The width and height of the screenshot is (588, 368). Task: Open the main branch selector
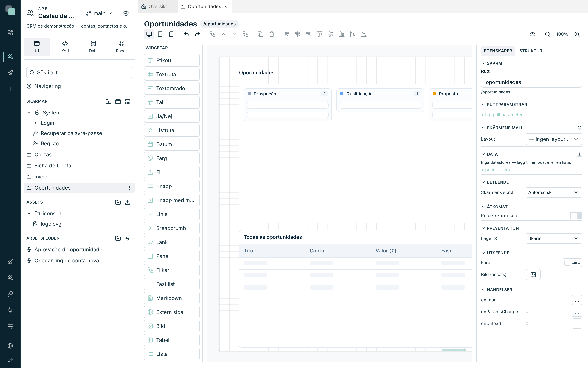pos(99,13)
